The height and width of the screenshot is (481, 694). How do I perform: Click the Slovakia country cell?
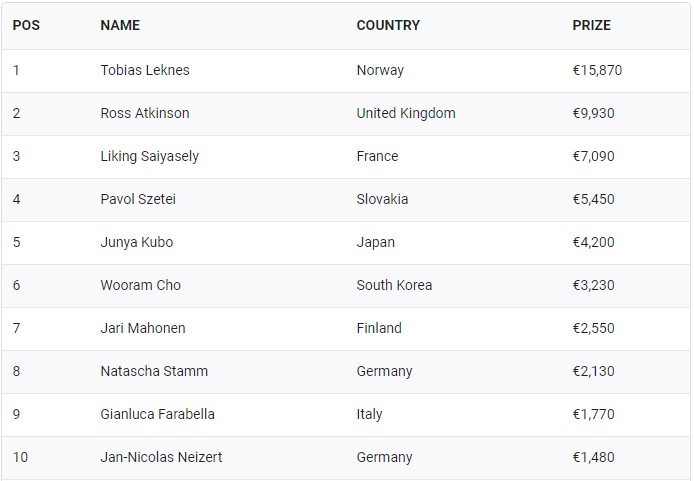click(382, 200)
